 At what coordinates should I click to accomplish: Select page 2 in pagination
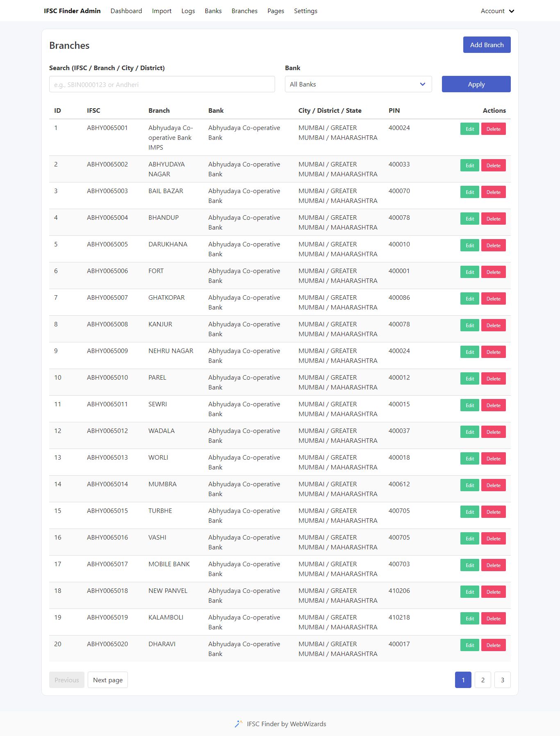483,680
